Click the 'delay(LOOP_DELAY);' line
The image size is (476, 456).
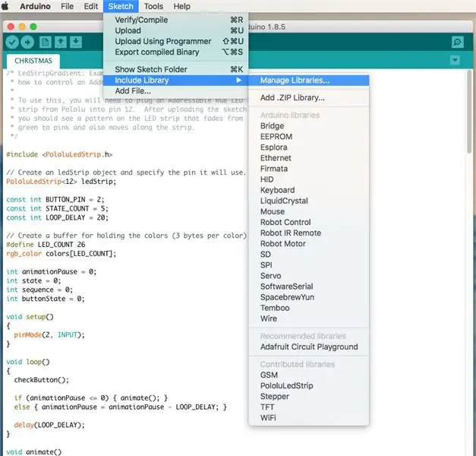coord(49,425)
